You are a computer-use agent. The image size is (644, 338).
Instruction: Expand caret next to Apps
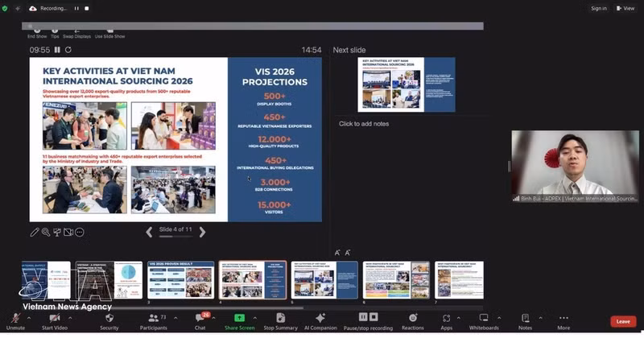click(x=458, y=318)
